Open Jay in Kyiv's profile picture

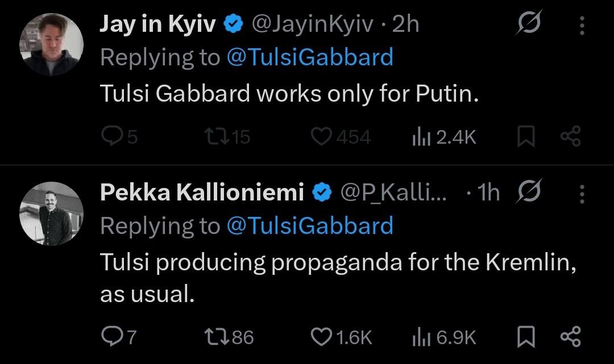(x=52, y=44)
